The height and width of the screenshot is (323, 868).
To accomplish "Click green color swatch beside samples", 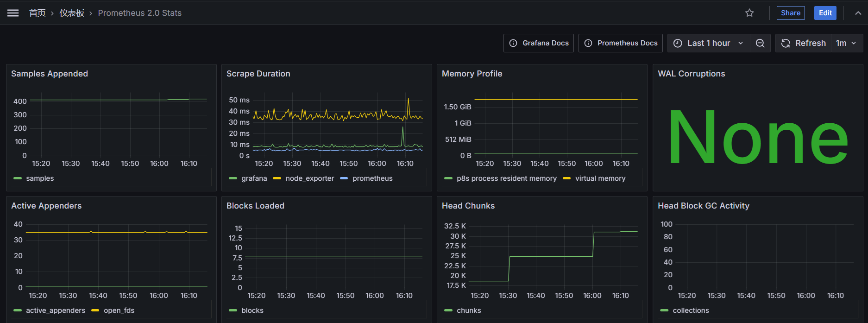I will click(x=18, y=178).
